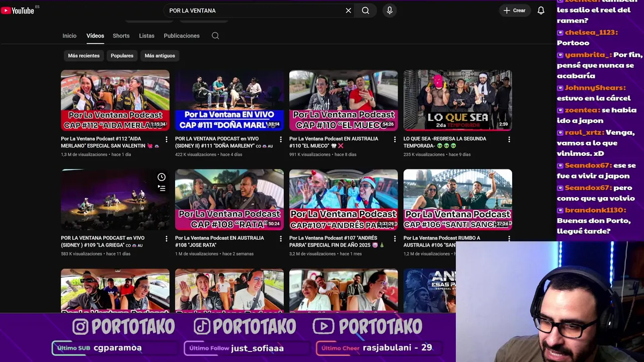Filter by Más antiguos chip
Image resolution: width=644 pixels, height=362 pixels.
pyautogui.click(x=160, y=56)
